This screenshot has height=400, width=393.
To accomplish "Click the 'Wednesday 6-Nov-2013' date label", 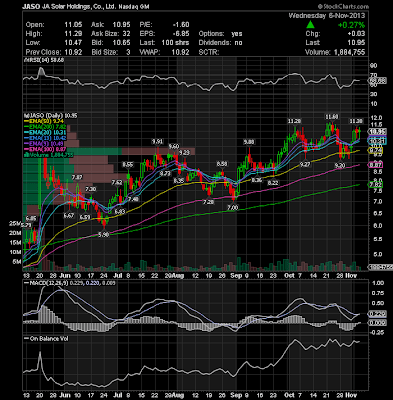I will pos(327,16).
